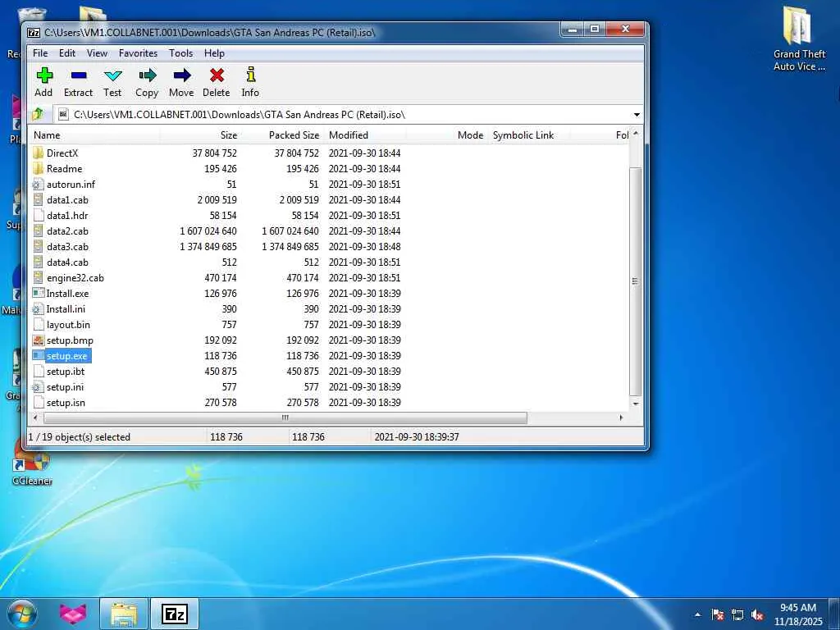The width and height of the screenshot is (840, 630).
Task: Select the DirectX folder
Action: pyautogui.click(x=62, y=153)
